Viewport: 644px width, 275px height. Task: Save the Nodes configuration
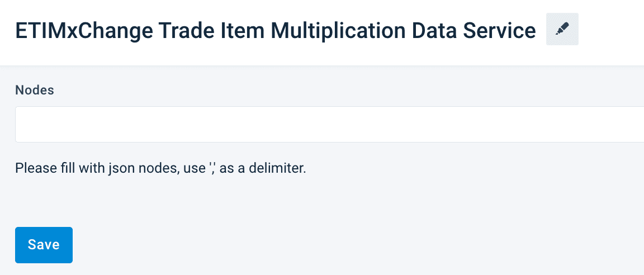click(x=44, y=245)
